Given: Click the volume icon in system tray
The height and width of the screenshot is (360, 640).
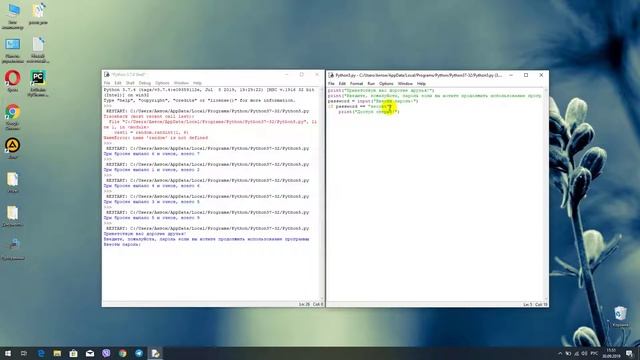Looking at the screenshot, I should (584, 353).
